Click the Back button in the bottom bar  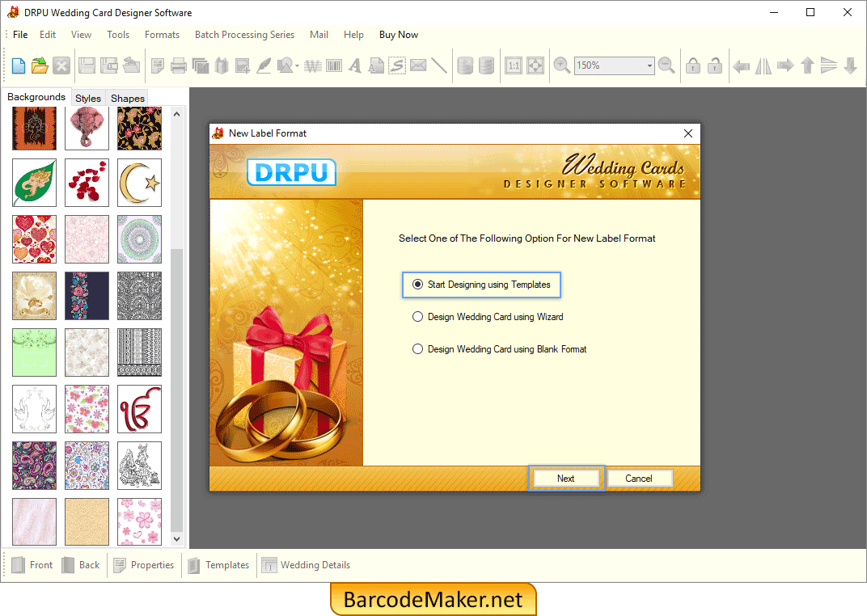pyautogui.click(x=81, y=565)
